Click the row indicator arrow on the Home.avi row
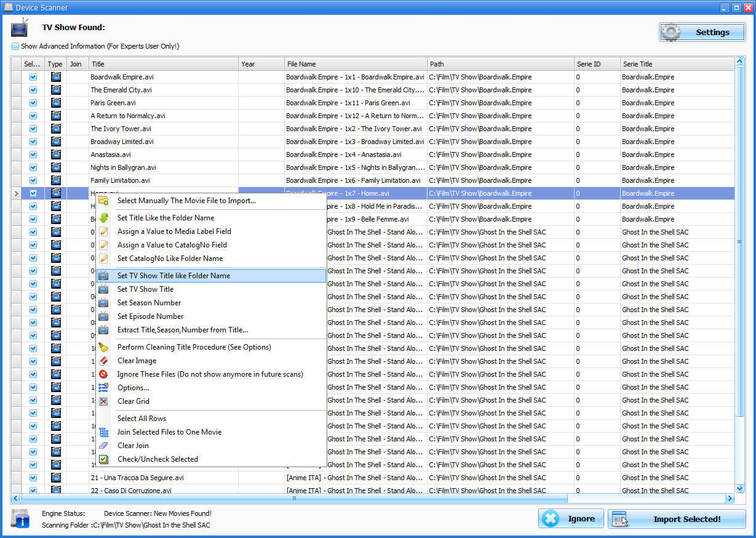Image resolution: width=756 pixels, height=538 pixels. 16,193
